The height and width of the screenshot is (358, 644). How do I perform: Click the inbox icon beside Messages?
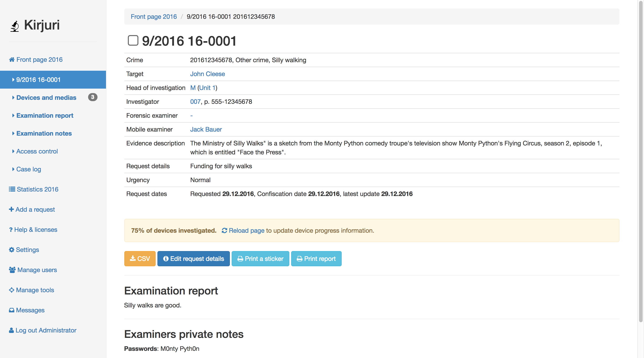(11, 310)
